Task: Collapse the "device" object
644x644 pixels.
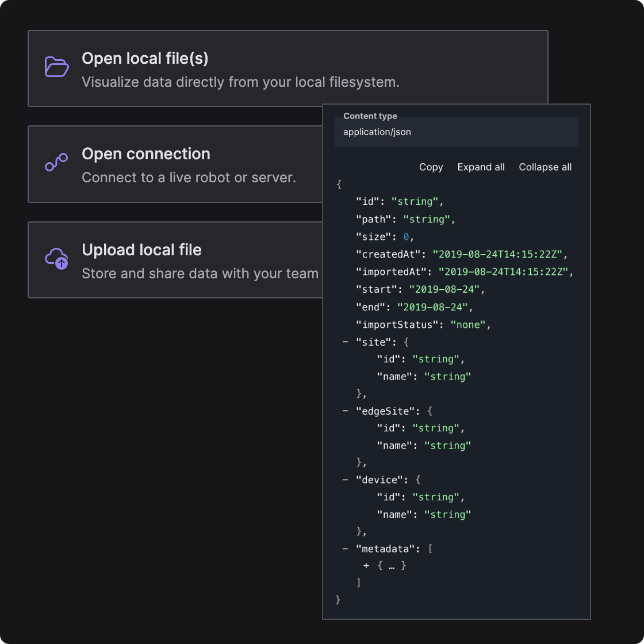Action: pyautogui.click(x=346, y=480)
